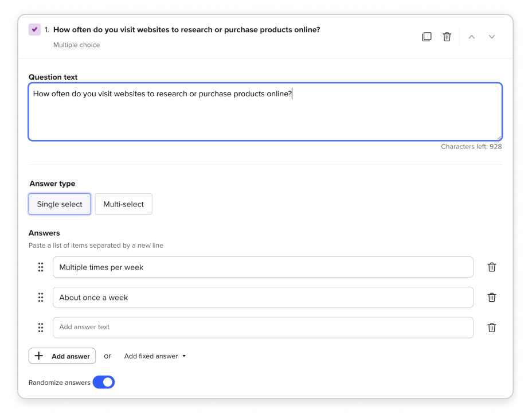Delete the "About once a week" answer
This screenshot has height=413, width=532.
(x=492, y=297)
